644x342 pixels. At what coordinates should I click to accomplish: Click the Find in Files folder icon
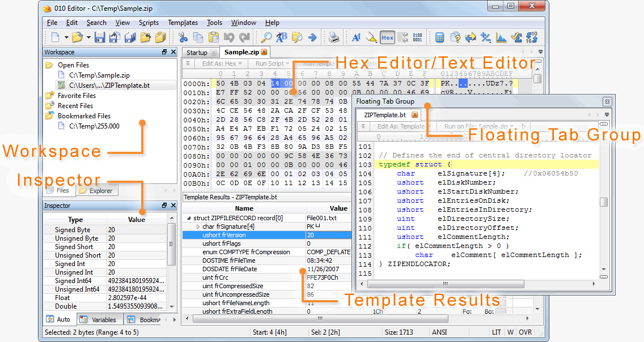click(297, 38)
